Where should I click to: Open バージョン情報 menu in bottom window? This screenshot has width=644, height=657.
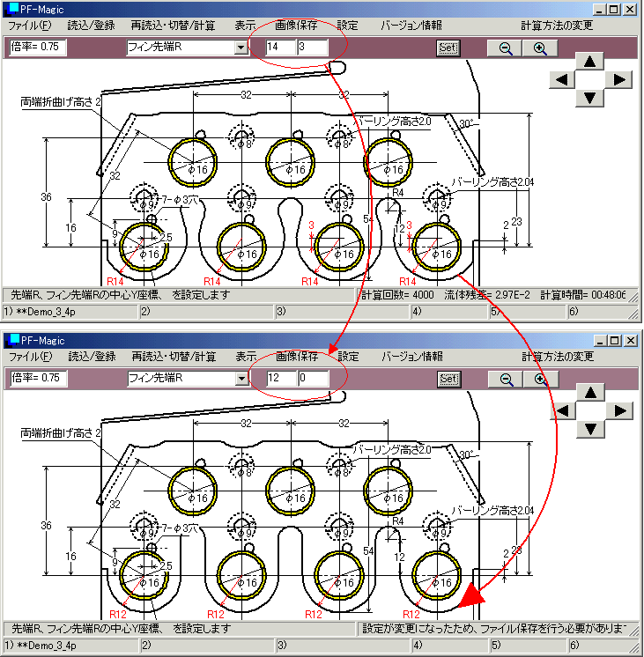click(412, 357)
